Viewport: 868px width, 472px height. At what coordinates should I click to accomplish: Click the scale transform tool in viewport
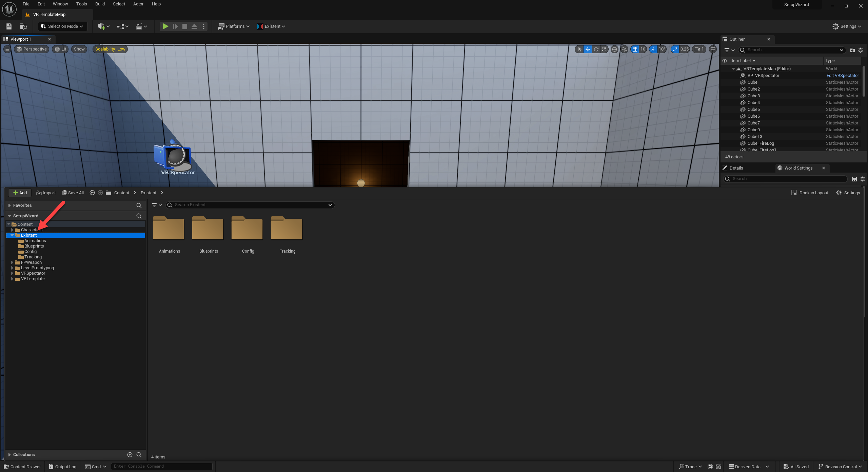(604, 49)
